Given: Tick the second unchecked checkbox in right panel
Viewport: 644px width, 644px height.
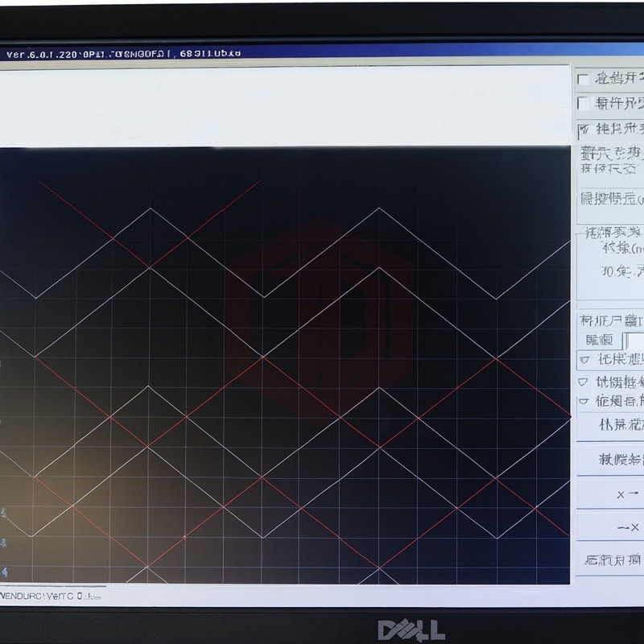Looking at the screenshot, I should tap(583, 103).
